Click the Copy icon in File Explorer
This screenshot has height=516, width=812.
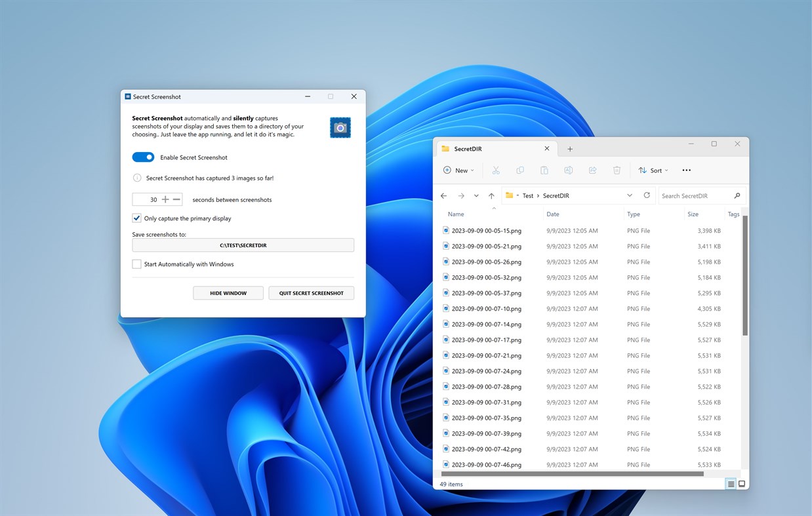click(520, 170)
